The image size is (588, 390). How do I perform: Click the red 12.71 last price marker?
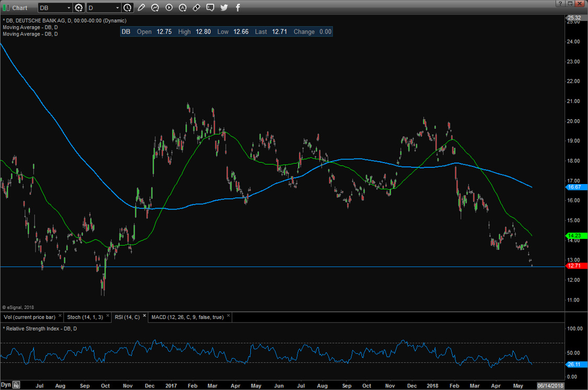[575, 266]
